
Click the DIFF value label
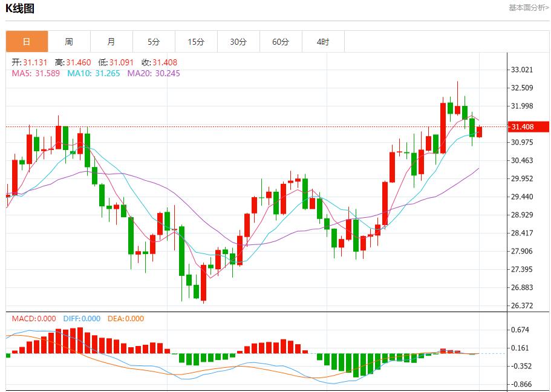point(81,319)
